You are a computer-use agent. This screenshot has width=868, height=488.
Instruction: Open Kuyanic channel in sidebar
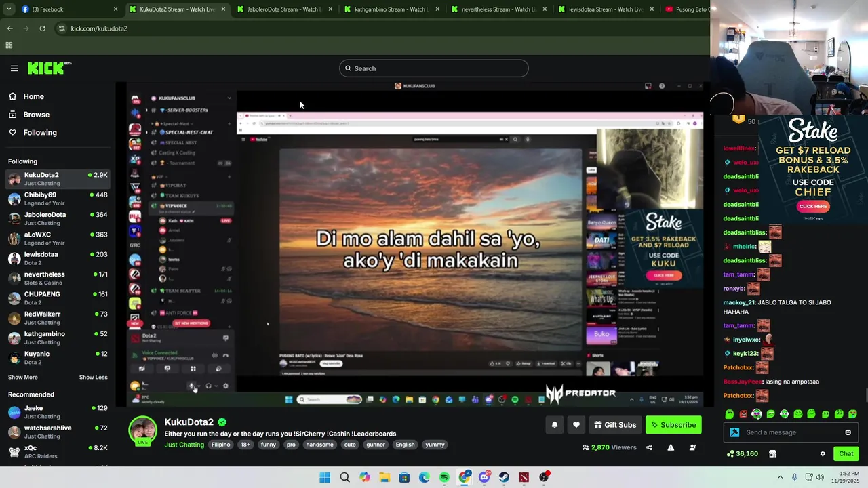pos(58,358)
